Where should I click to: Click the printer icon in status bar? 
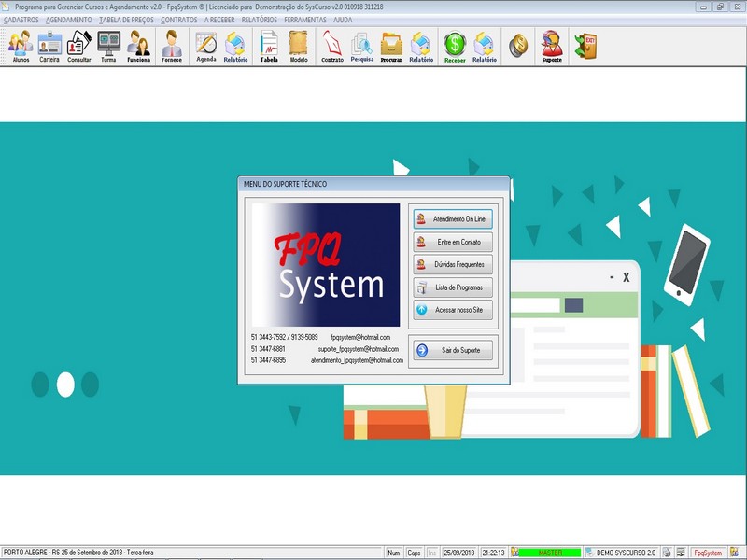click(667, 553)
